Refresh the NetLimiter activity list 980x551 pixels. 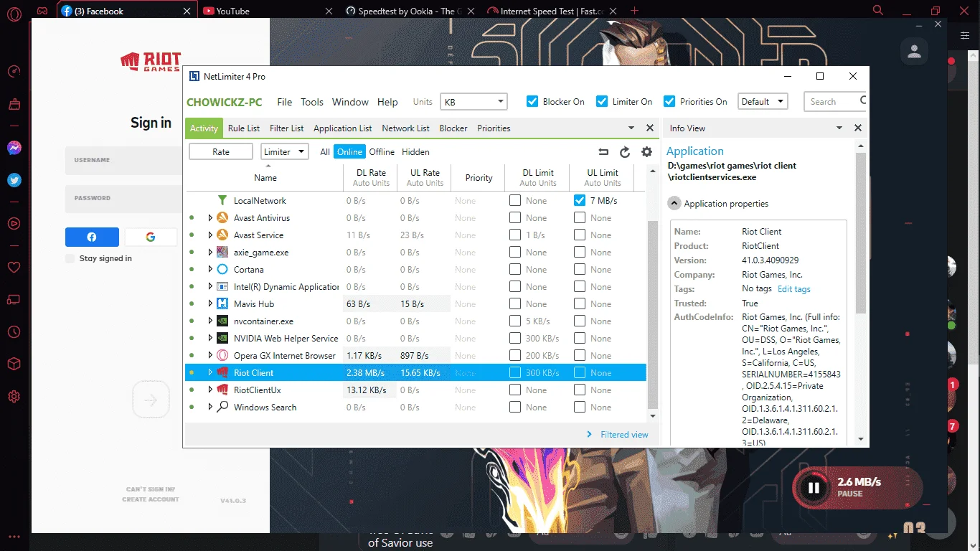pyautogui.click(x=625, y=152)
